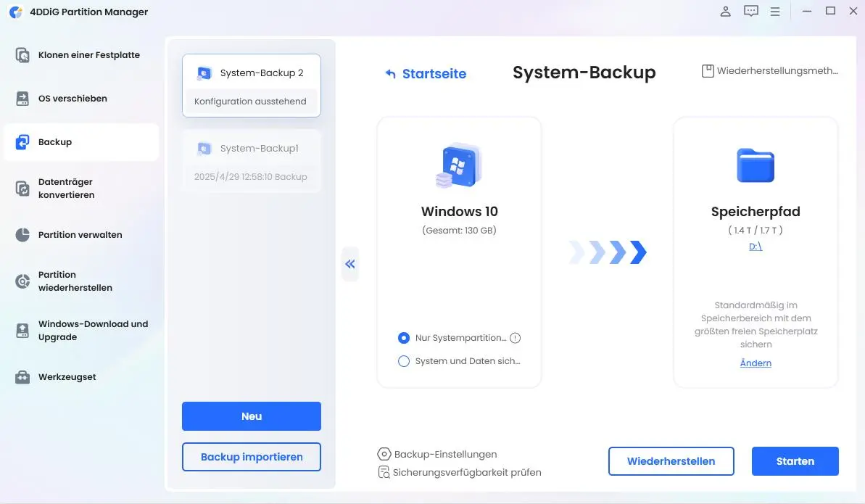Open the Backup section
Screen dimensions: 865x504
point(82,142)
